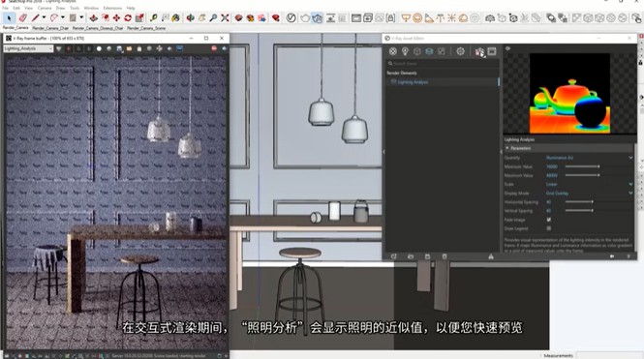Screen dimensions: 644x359
Task: Click the purge triangle icon in Asset Editor
Action: (491, 256)
